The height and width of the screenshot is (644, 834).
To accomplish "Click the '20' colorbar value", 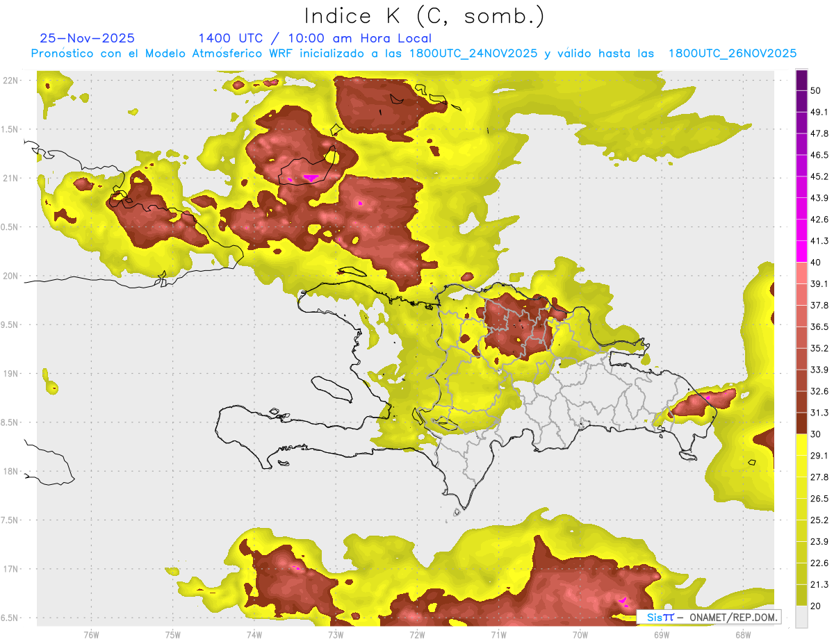I will tap(816, 606).
